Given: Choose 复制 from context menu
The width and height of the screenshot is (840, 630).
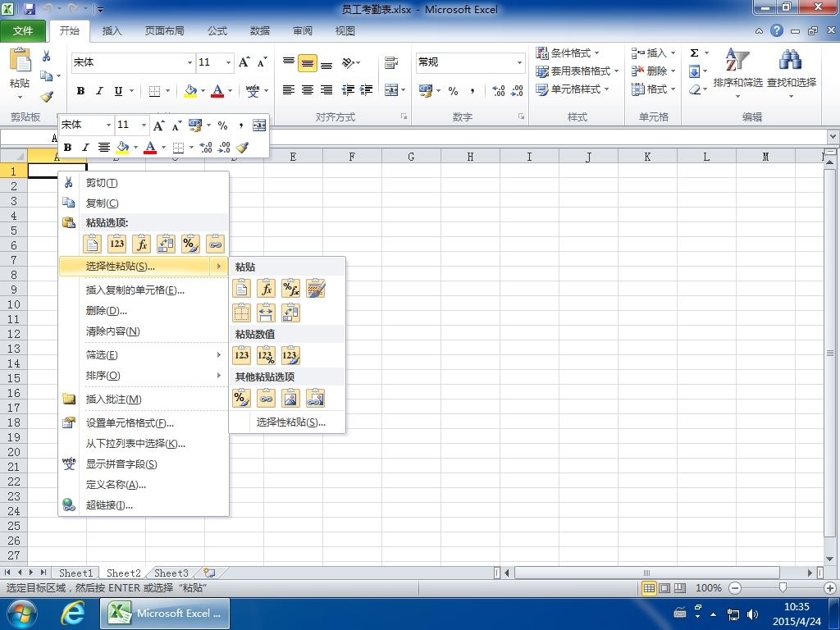Looking at the screenshot, I should click(144, 203).
